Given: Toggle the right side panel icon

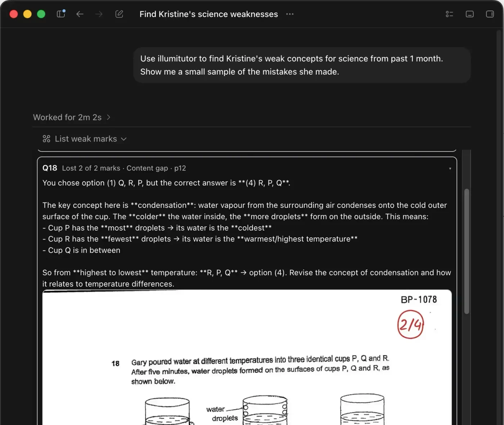Looking at the screenshot, I should point(490,14).
